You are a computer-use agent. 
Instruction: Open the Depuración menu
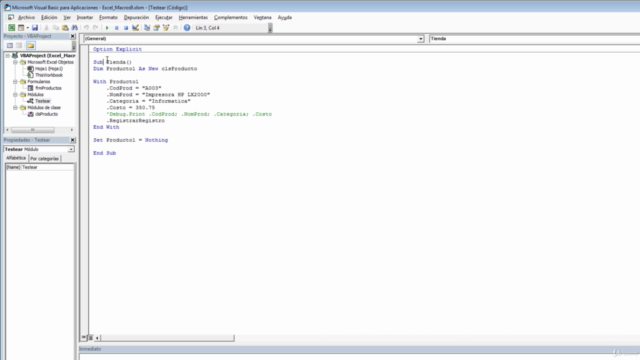point(136,18)
